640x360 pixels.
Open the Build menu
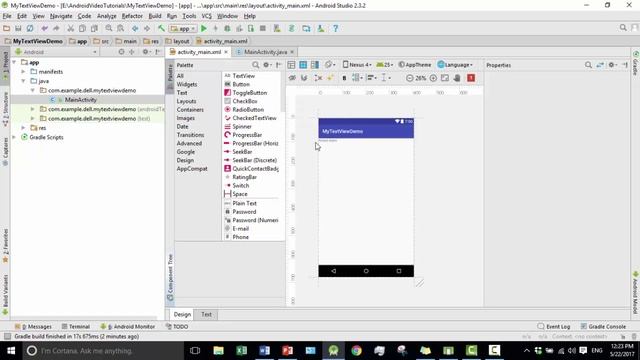pyautogui.click(x=155, y=16)
